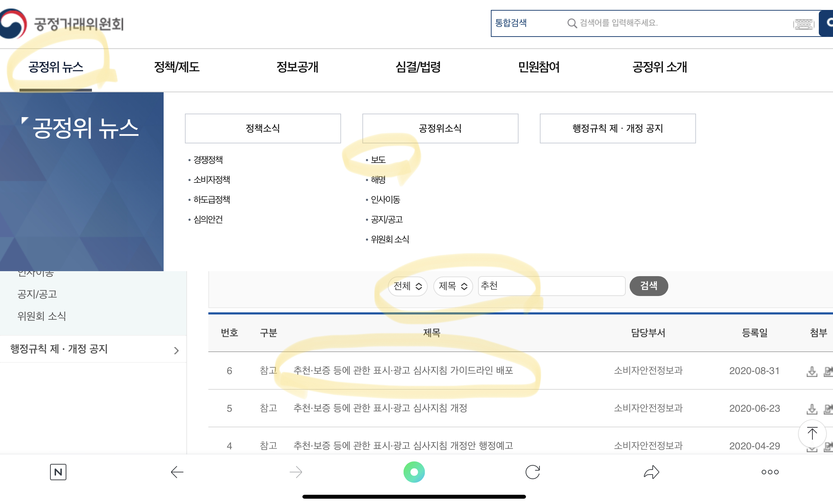The width and height of the screenshot is (833, 504).
Task: Tap the green circle center button
Action: click(414, 472)
